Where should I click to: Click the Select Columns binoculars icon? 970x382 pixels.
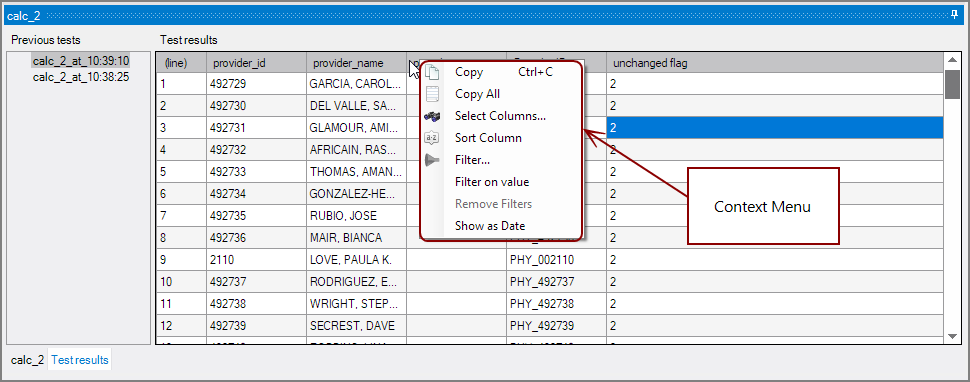tap(432, 116)
